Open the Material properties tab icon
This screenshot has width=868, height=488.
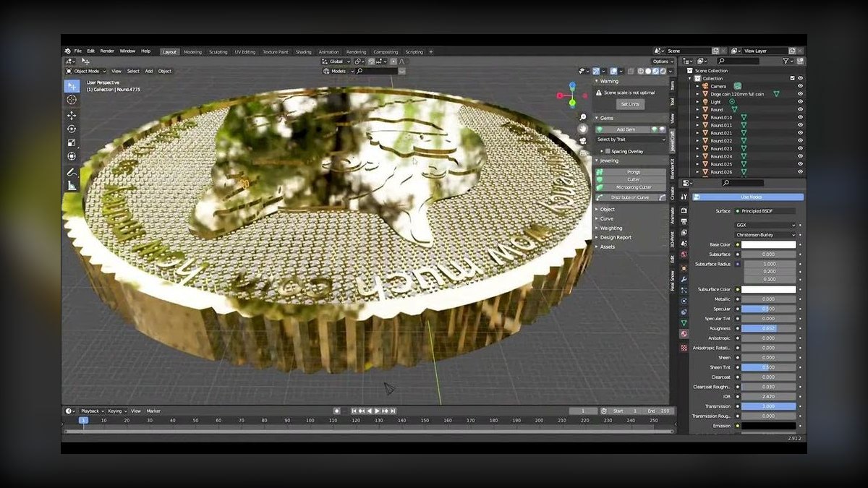684,334
